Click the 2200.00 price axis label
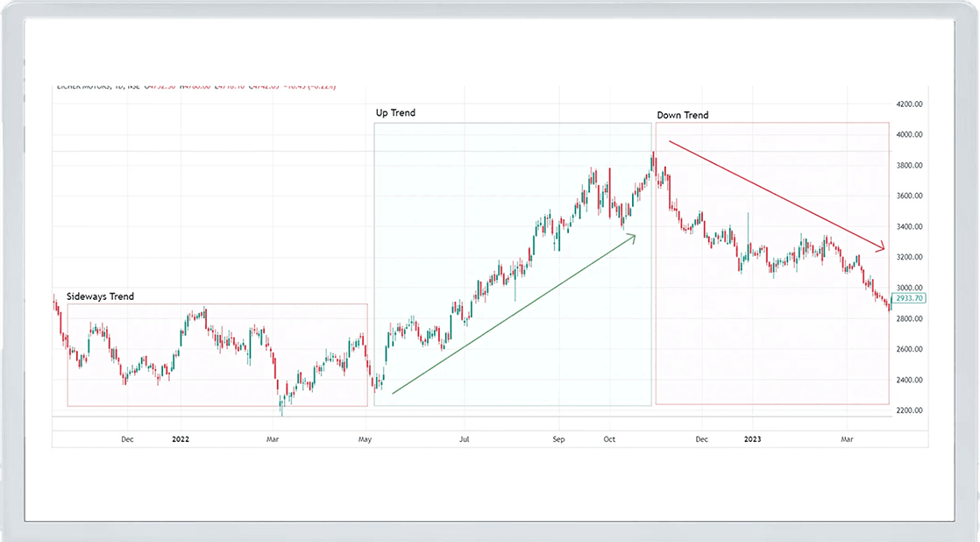Viewport: 980px width, 542px height. click(909, 411)
